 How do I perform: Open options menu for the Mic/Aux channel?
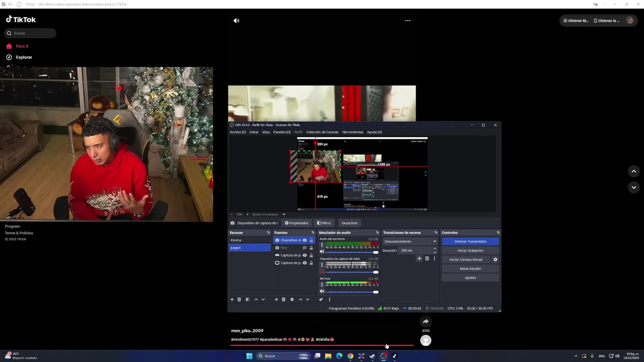(x=322, y=285)
